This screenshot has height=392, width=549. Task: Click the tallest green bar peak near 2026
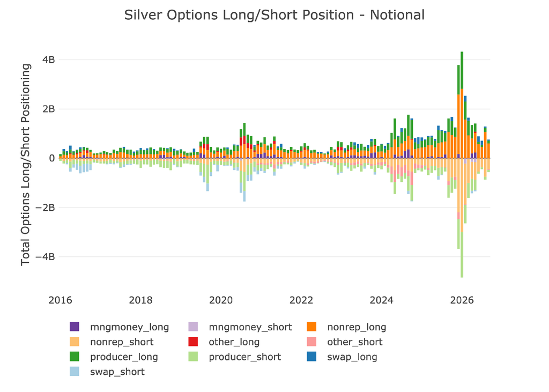tap(462, 70)
